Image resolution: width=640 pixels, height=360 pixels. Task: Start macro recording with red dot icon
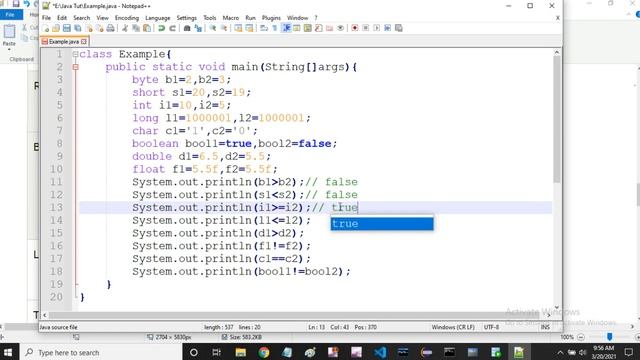coord(355,28)
